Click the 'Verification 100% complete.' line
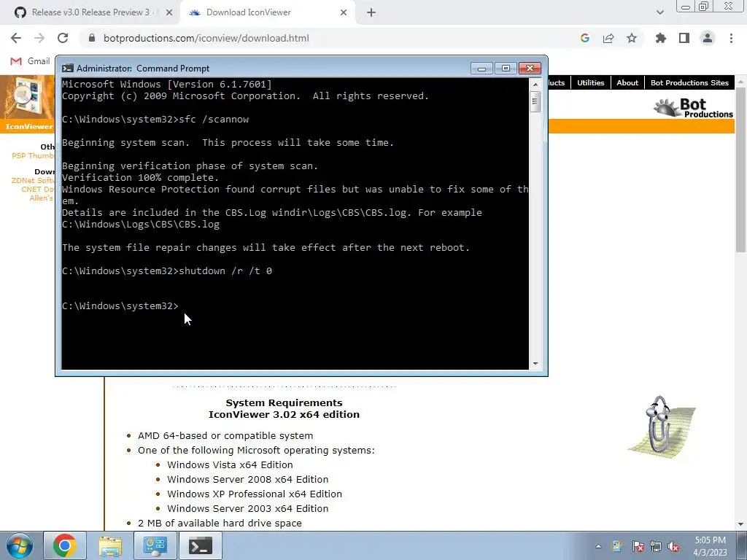Screen dimensions: 747x560 [x=141, y=178]
